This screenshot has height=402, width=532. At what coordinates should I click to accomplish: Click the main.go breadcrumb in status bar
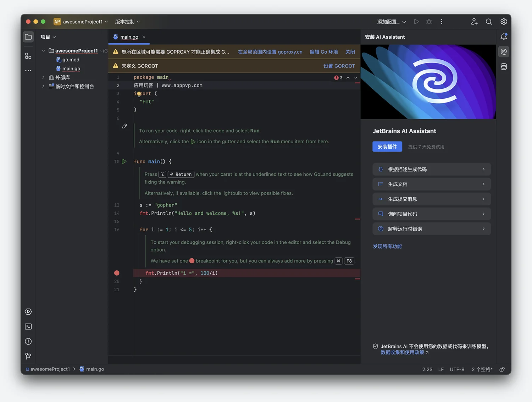[92, 369]
